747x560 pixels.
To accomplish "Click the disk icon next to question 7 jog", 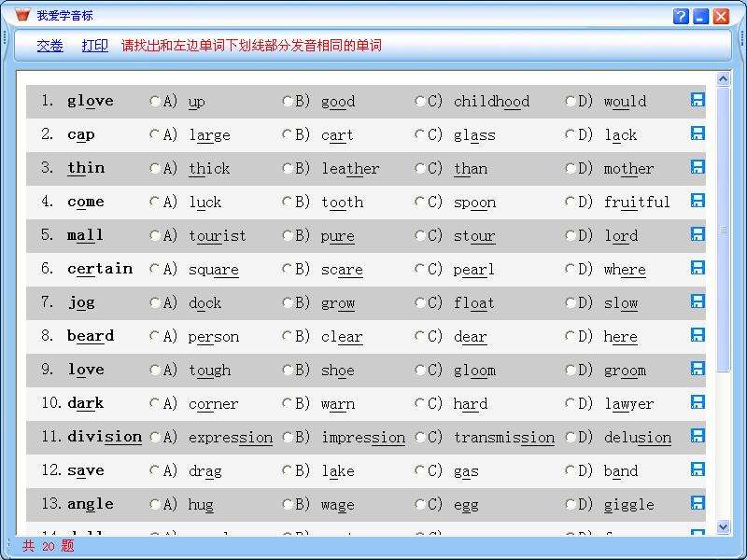I will pyautogui.click(x=697, y=301).
